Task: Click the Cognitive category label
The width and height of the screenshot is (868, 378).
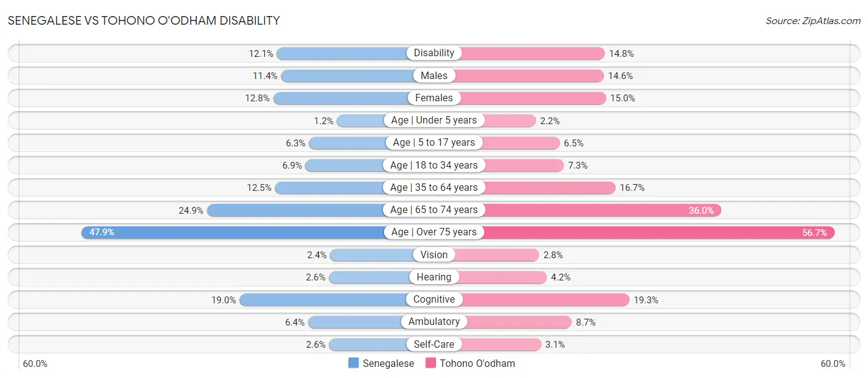Action: pos(434,300)
